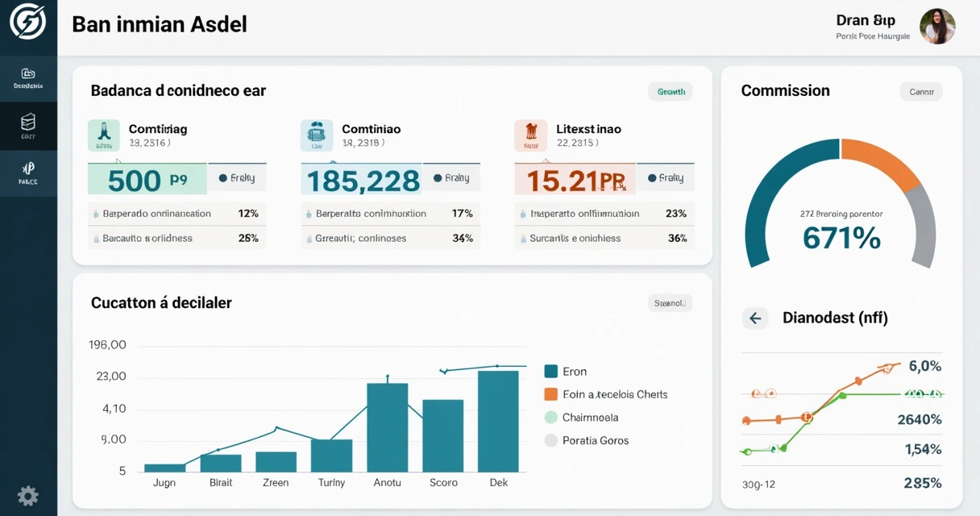Viewport: 980px width, 516px height.
Task: Click the Sreanol button in chart card
Action: coord(670,303)
